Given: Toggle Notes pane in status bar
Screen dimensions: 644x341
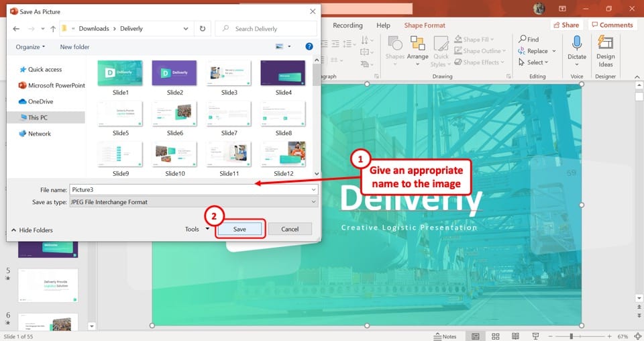Looking at the screenshot, I should (x=445, y=336).
